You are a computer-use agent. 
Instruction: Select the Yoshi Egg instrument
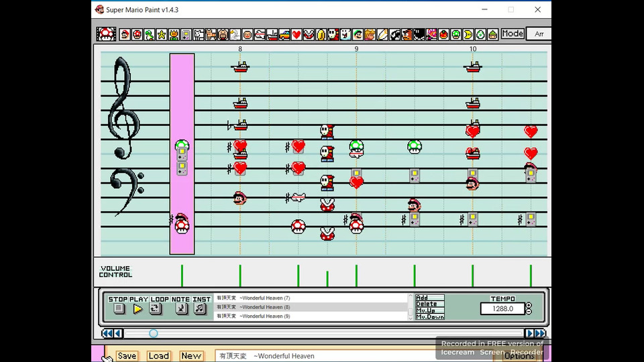pos(480,34)
